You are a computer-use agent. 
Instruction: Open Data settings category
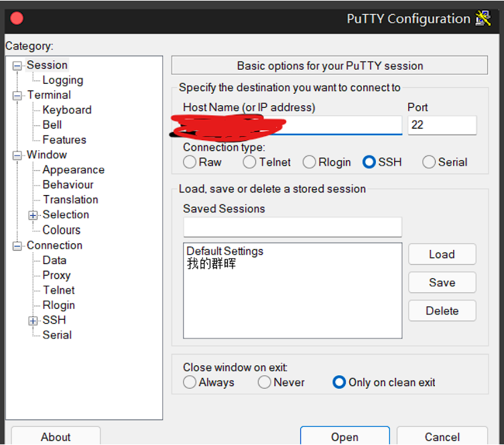tap(54, 260)
